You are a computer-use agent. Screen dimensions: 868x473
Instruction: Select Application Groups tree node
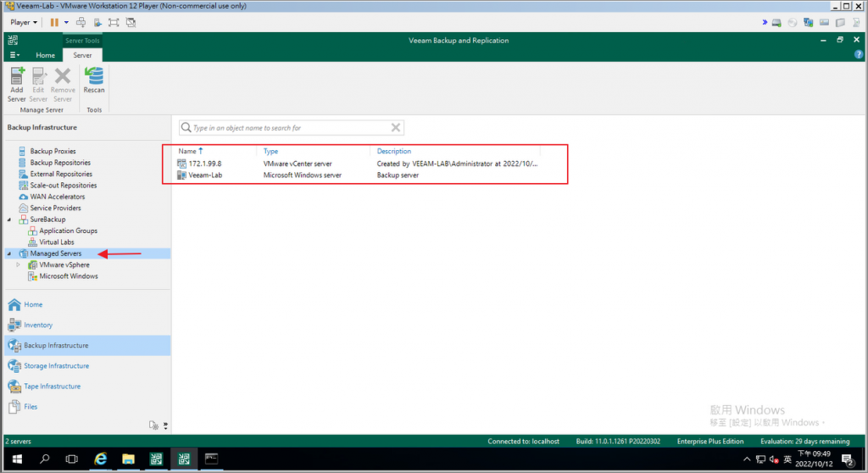pos(68,231)
